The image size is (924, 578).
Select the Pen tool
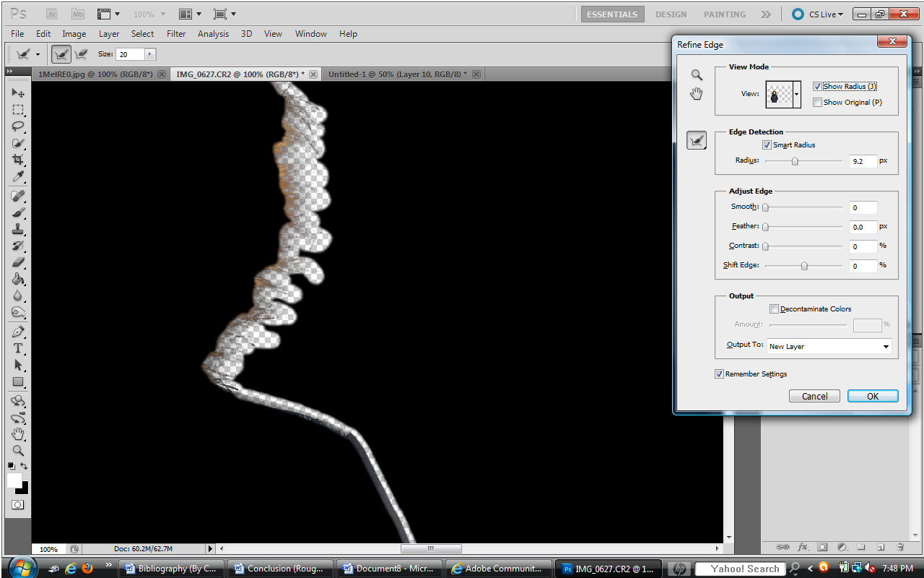pos(18,332)
